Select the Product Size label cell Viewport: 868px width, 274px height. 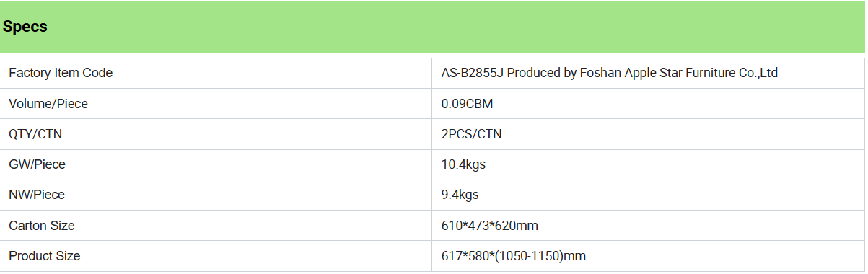216,256
